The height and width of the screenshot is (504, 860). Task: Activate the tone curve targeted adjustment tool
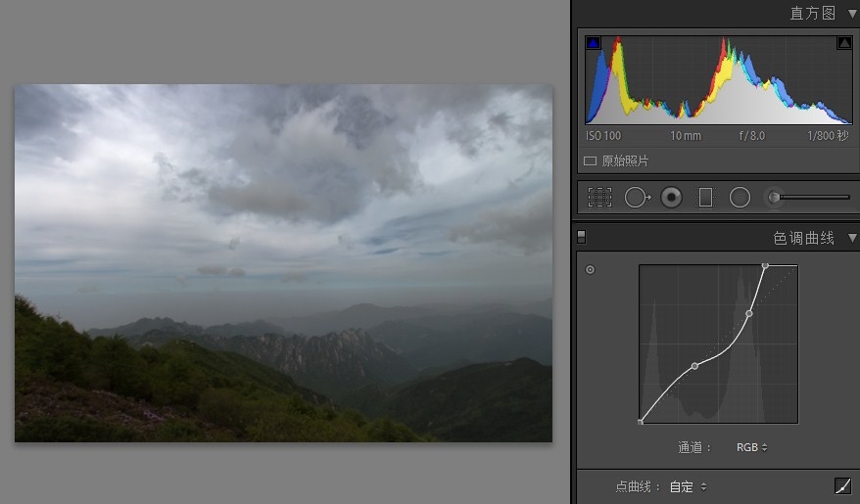click(590, 270)
